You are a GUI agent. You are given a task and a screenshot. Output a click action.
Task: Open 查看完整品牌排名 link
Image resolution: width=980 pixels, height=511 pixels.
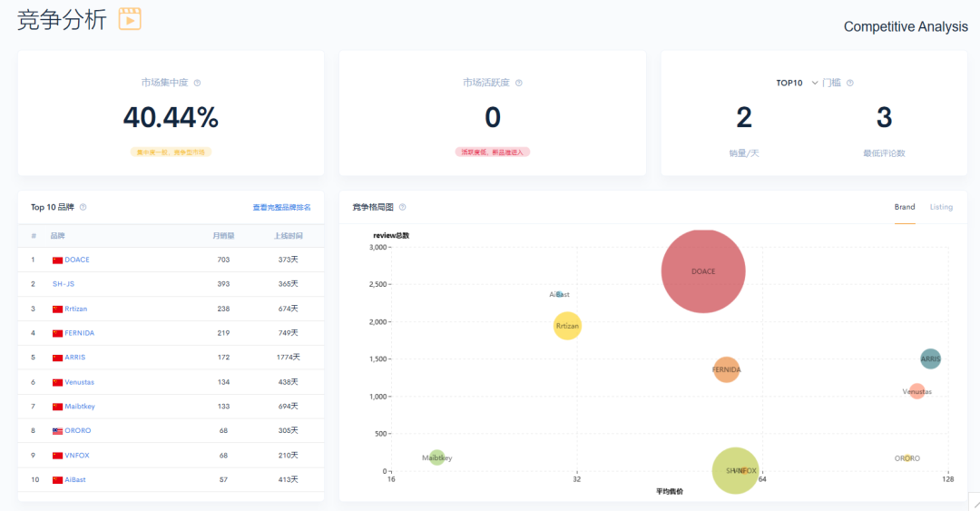point(281,207)
